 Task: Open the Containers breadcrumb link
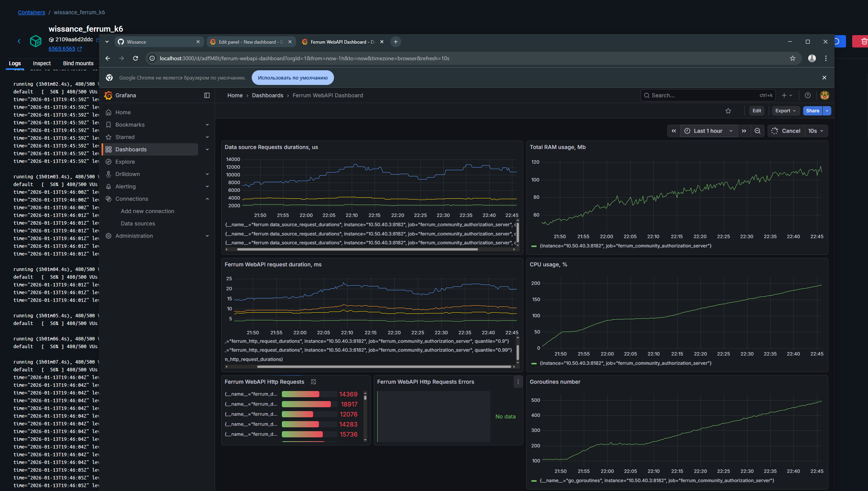coord(31,12)
